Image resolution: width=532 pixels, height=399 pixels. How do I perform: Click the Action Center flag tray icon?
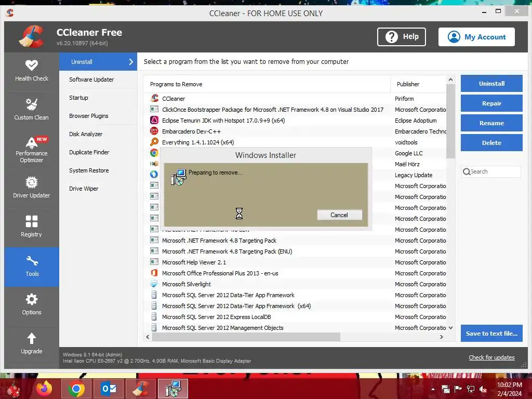(x=458, y=389)
